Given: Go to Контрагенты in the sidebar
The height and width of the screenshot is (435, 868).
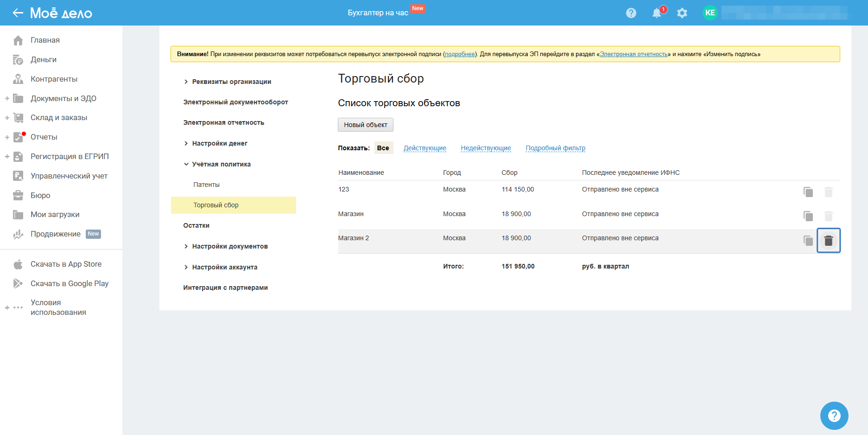Looking at the screenshot, I should coord(54,79).
